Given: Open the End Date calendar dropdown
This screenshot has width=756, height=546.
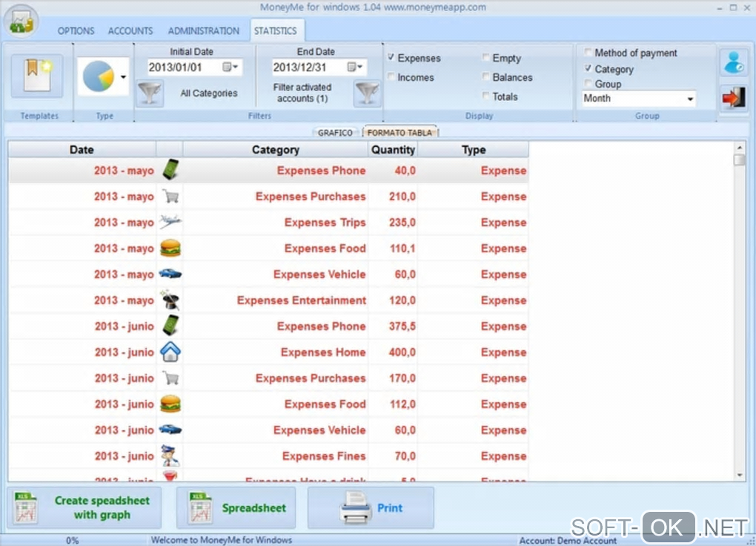Looking at the screenshot, I should 355,67.
